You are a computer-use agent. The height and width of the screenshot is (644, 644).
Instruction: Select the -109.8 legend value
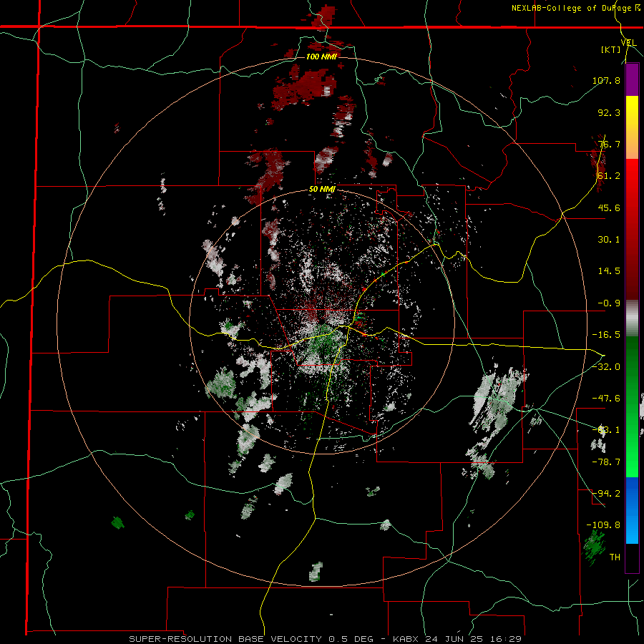pyautogui.click(x=603, y=525)
